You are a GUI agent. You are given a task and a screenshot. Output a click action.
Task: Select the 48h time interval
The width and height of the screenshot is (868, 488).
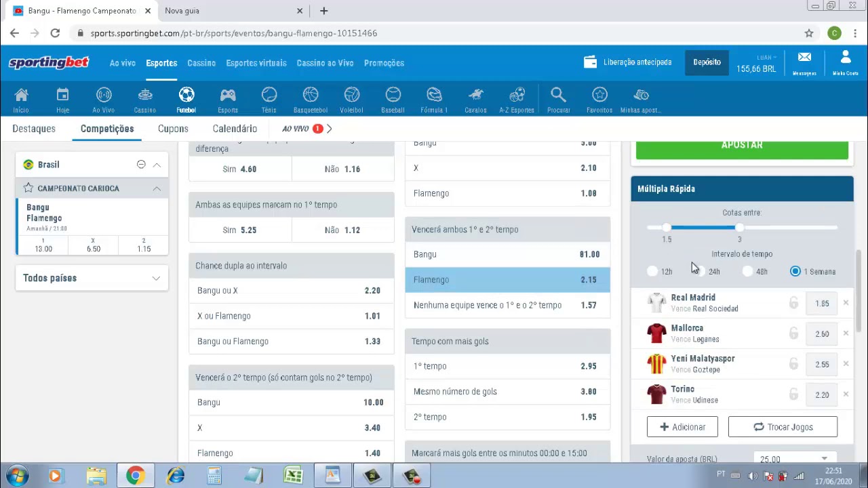pos(747,272)
